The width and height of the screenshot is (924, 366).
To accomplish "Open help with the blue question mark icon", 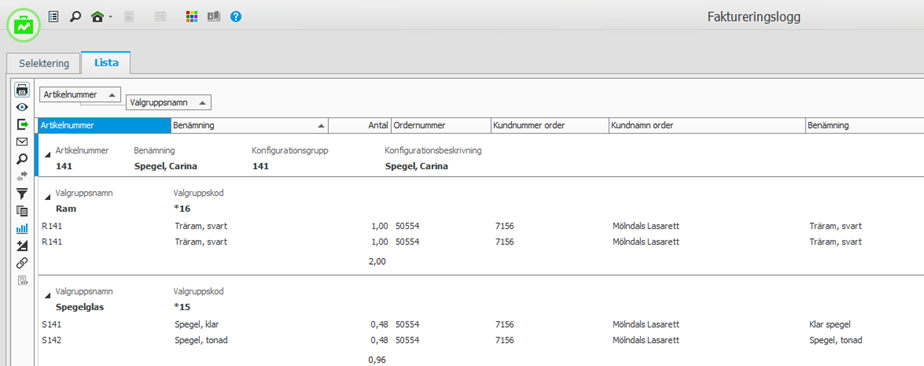I will 236,17.
